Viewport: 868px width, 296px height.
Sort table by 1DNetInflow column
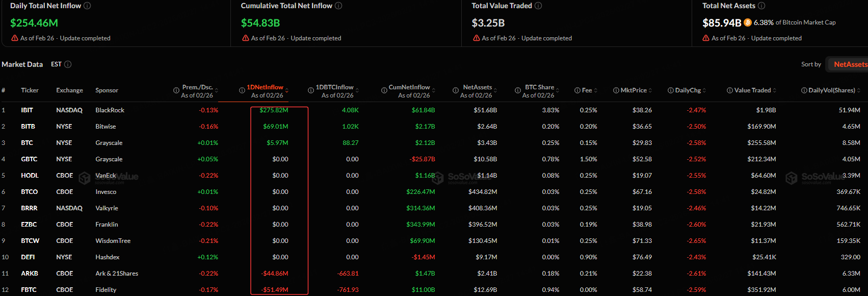pyautogui.click(x=265, y=87)
